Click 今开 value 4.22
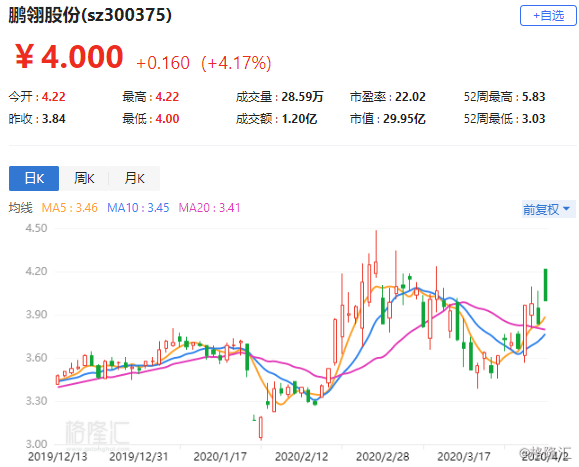The width and height of the screenshot is (579, 467). 54,97
